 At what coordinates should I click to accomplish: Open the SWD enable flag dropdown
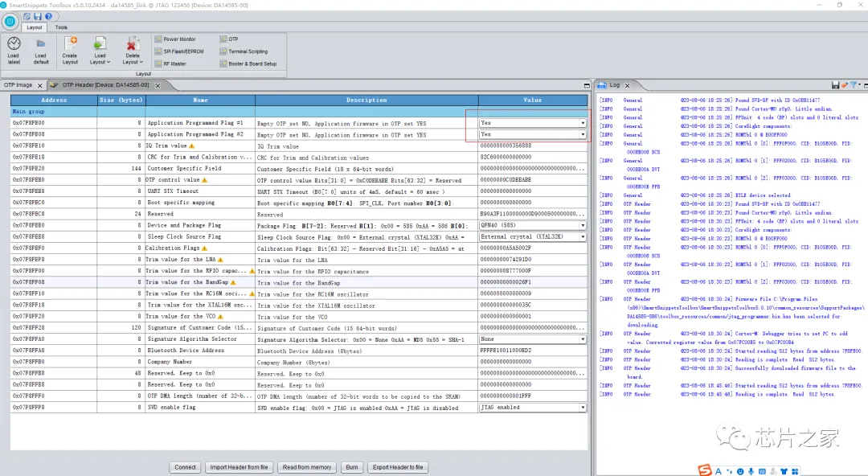(x=583, y=408)
